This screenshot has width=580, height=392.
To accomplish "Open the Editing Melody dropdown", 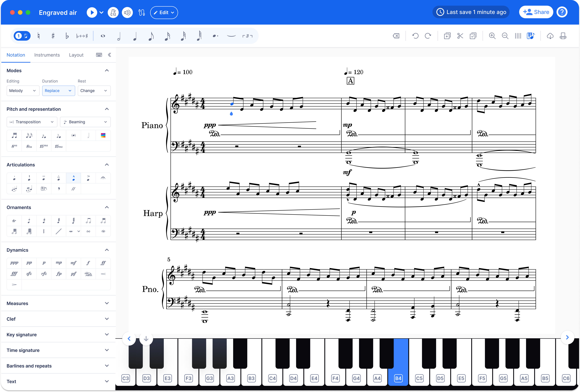I will [x=23, y=91].
